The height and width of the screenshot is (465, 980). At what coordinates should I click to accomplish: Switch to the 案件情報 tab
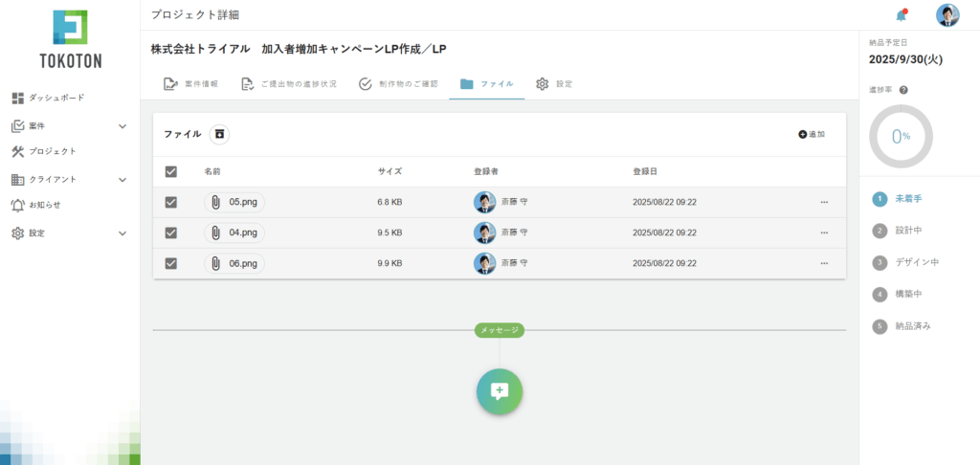point(190,84)
